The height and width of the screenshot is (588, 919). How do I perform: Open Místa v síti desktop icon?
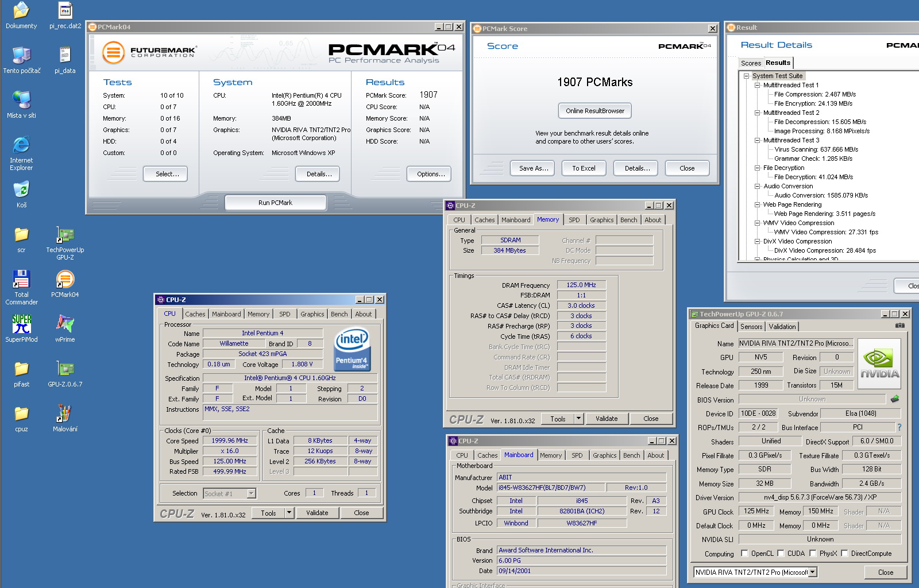pos(21,105)
